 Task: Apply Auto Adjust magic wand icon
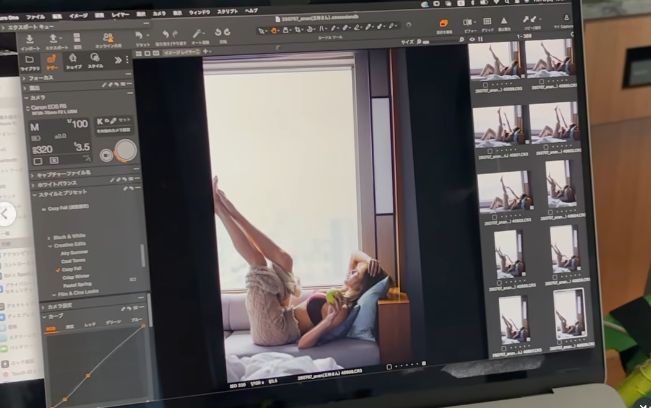(198, 34)
